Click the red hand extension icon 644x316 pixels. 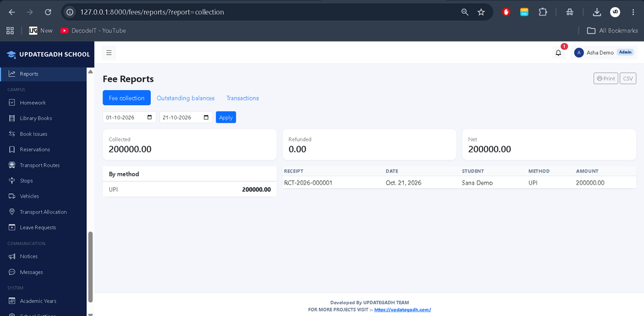[506, 13]
